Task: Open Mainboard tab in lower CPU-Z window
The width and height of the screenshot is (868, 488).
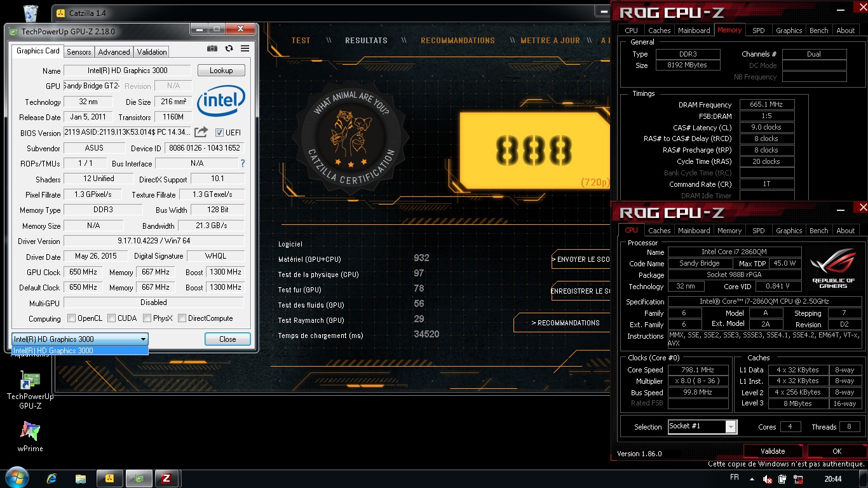Action: click(x=694, y=231)
